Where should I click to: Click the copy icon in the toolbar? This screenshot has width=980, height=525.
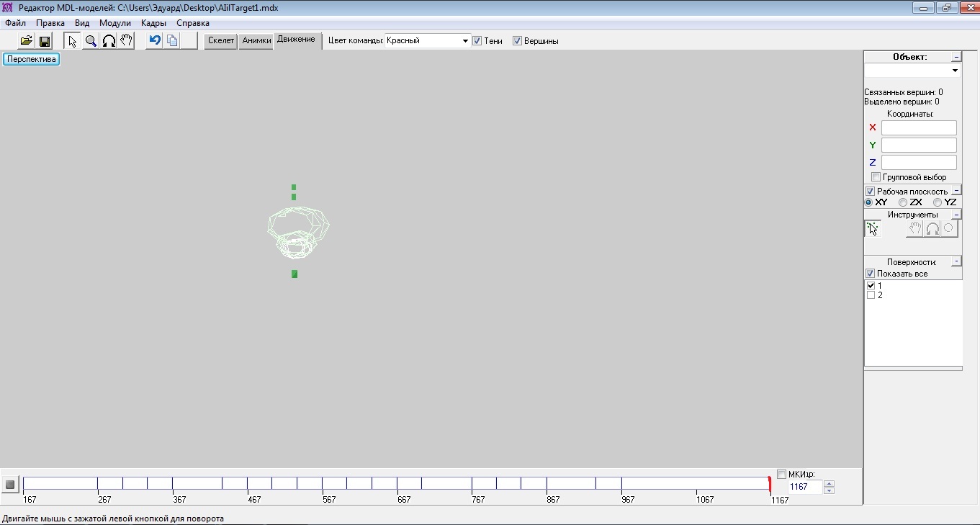click(x=172, y=41)
